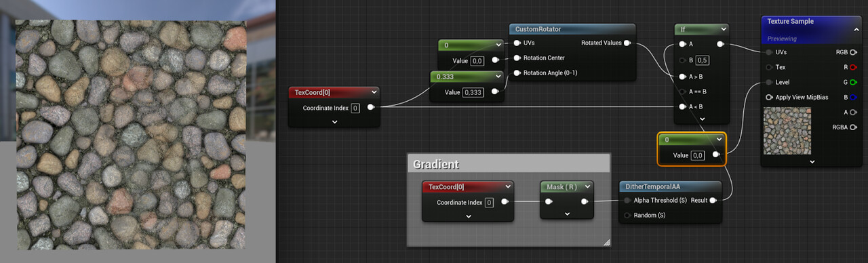Click the Coordinate Index field on the left TexCoord[0] node
The width and height of the screenshot is (868, 263).
pos(355,108)
